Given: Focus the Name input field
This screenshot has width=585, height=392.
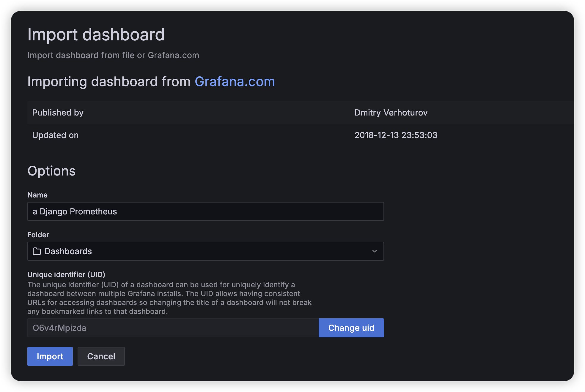Looking at the screenshot, I should tap(206, 211).
